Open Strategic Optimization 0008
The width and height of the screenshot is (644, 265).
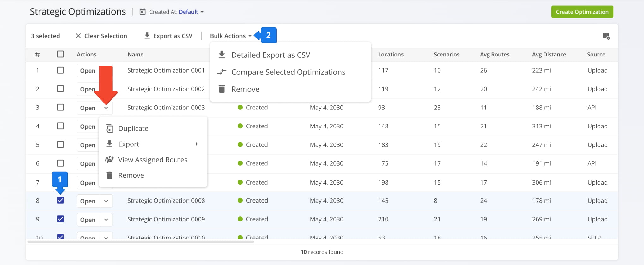tap(88, 201)
